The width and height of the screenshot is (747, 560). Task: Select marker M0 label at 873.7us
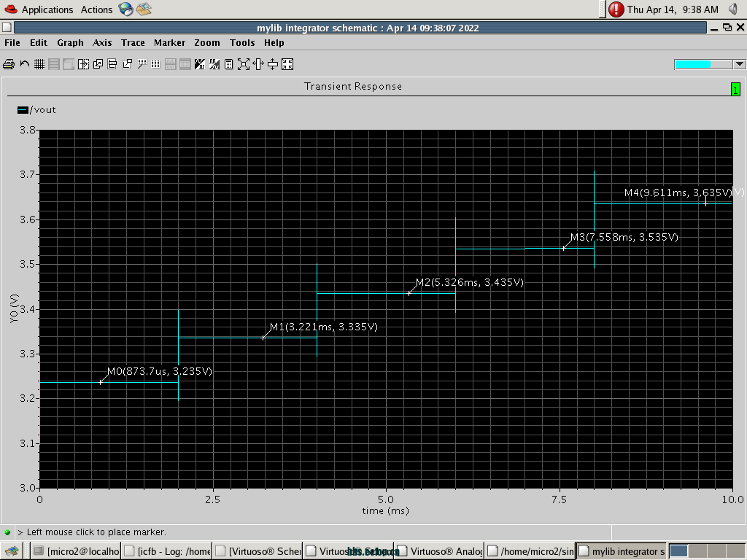point(160,371)
